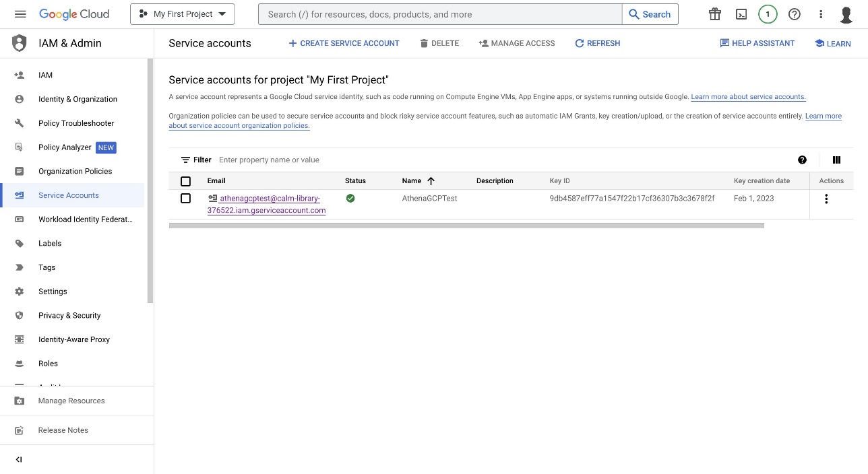
Task: Open Policy Analyzer in sidebar
Action: 65,147
